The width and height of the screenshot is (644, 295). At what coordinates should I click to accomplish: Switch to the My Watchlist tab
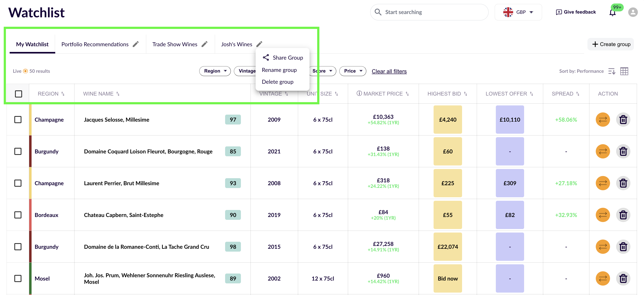coord(32,44)
